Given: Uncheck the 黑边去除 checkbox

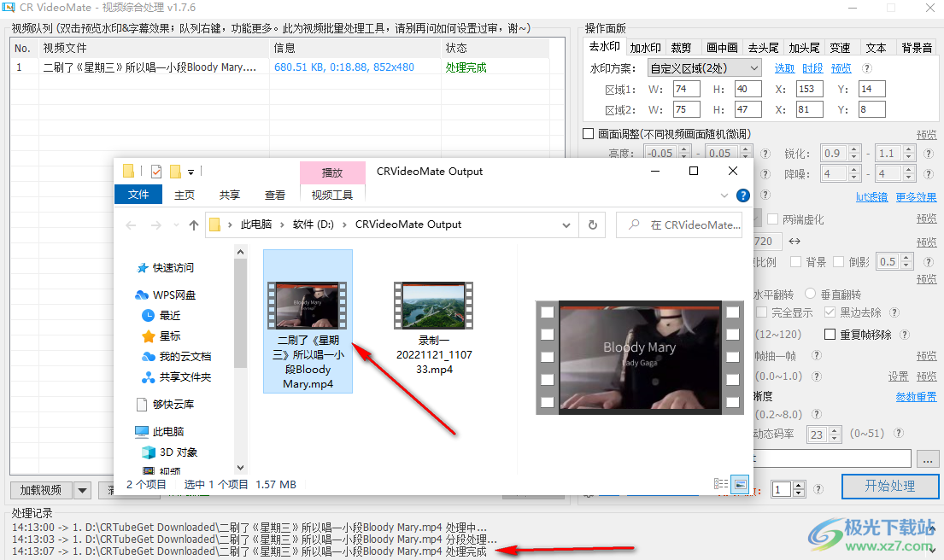Looking at the screenshot, I should point(830,312).
